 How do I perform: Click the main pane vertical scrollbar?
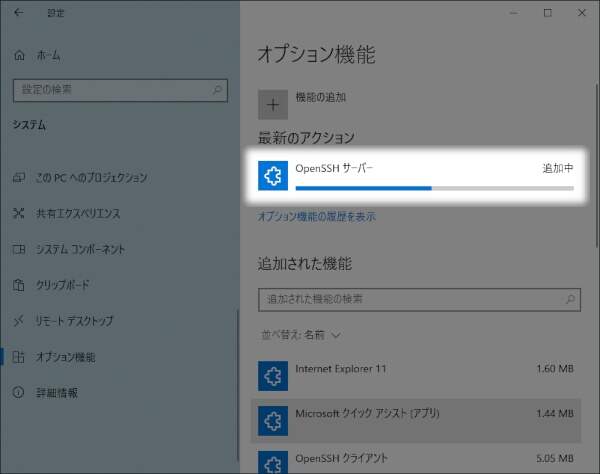point(597,165)
